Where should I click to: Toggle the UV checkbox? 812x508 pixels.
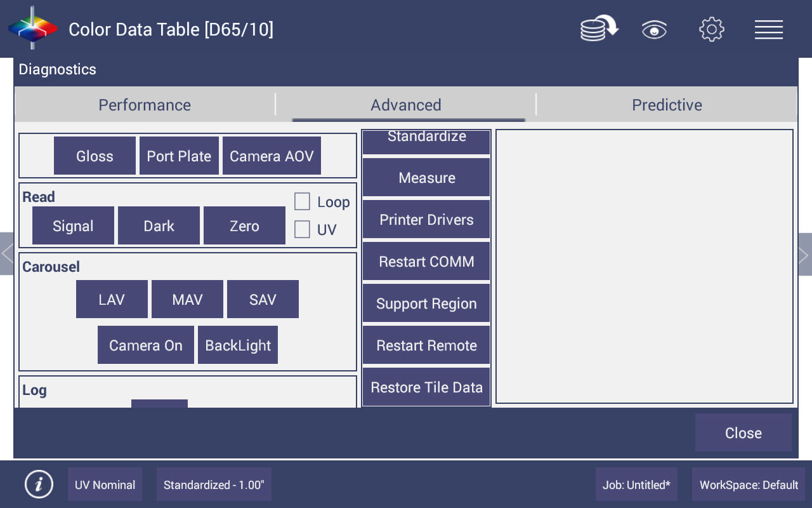click(x=302, y=229)
